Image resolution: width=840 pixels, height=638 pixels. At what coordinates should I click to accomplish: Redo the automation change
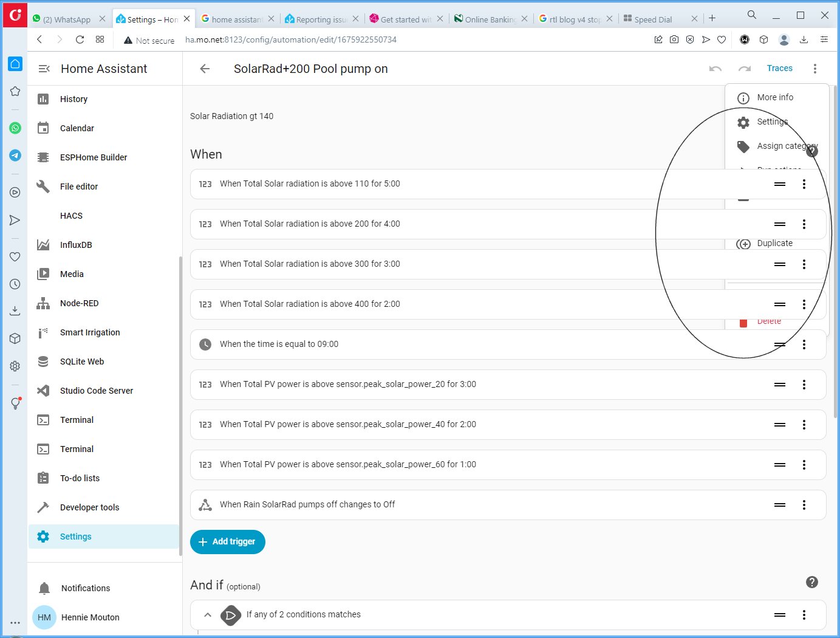pos(745,69)
